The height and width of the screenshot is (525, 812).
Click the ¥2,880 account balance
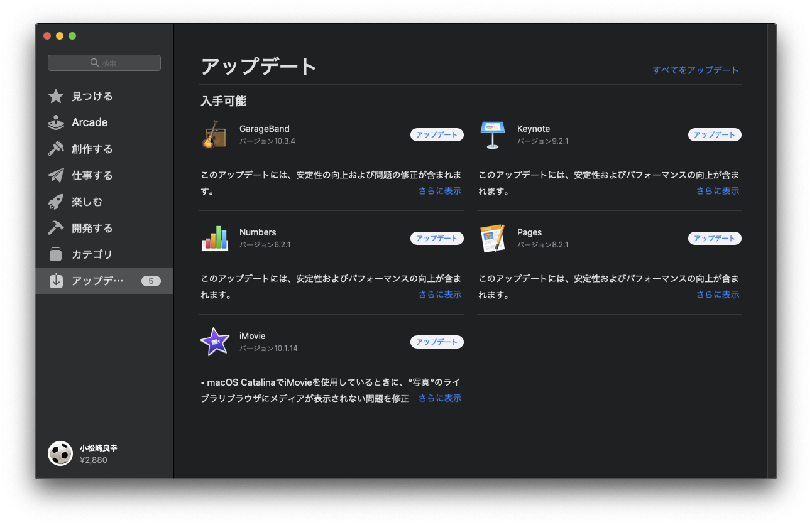(94, 460)
